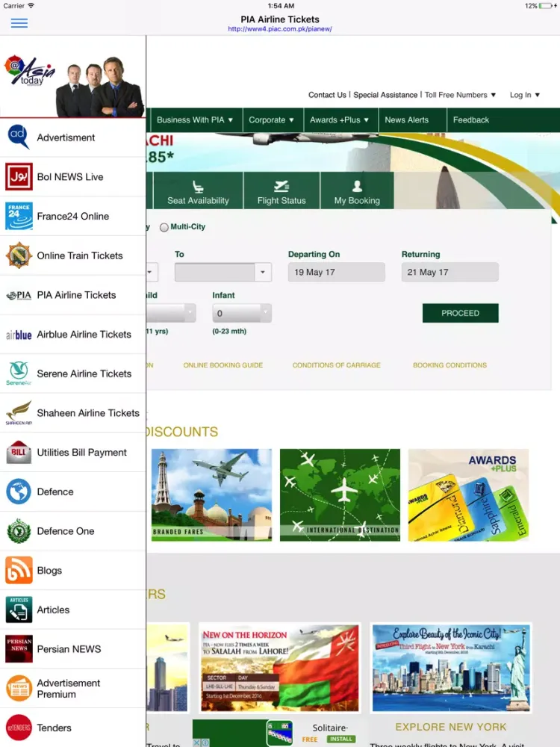Select the Multi-City radio button
The image size is (560, 747).
click(x=164, y=227)
